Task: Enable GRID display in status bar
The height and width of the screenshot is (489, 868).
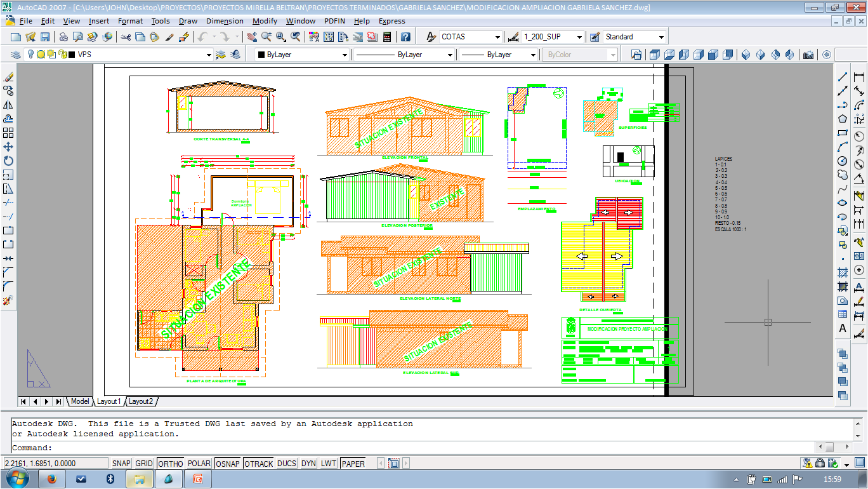Action: 144,464
